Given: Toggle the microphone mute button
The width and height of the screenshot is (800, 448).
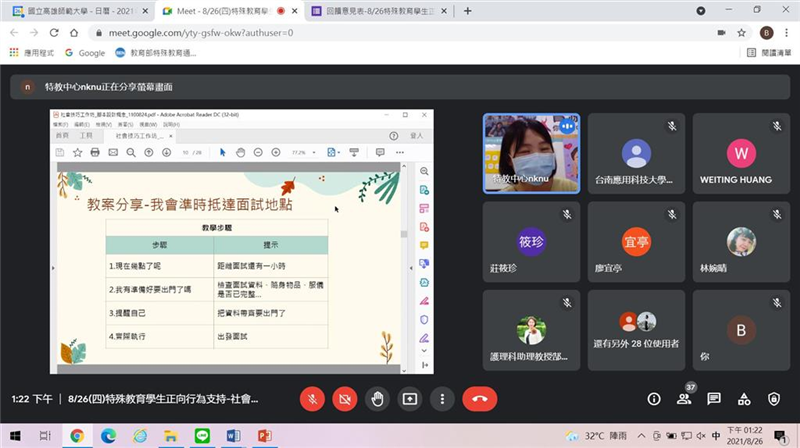Looking at the screenshot, I should (312, 398).
